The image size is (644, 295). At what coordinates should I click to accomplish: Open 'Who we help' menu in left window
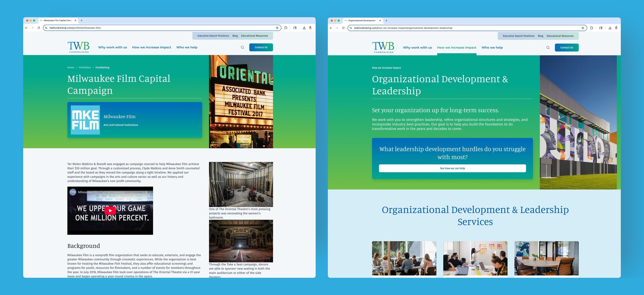187,47
